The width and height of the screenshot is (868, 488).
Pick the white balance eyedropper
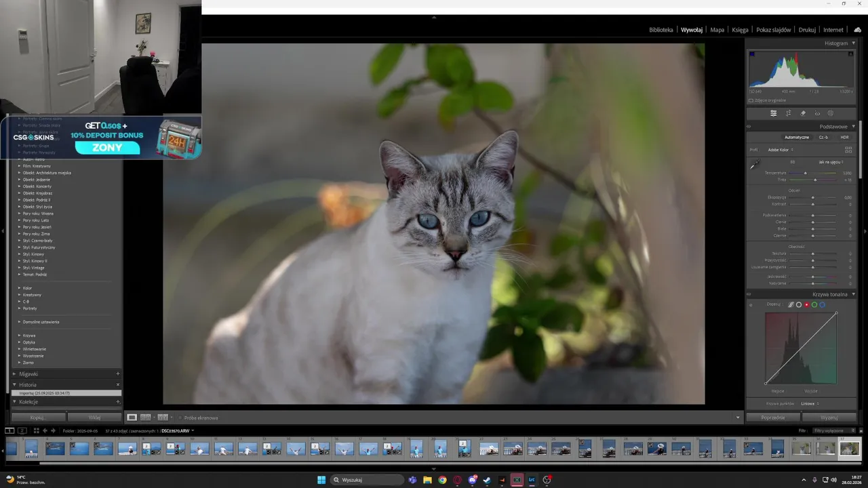(754, 165)
